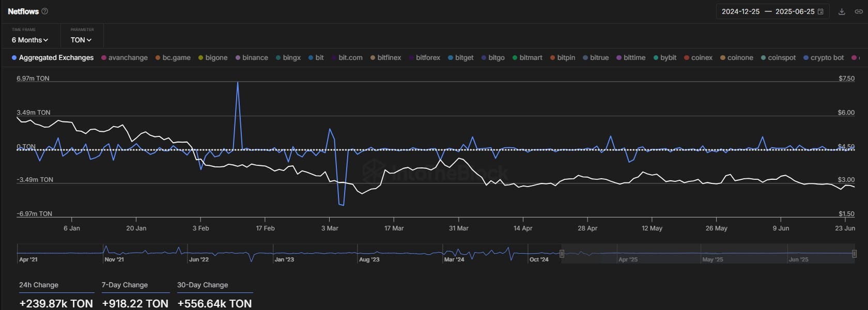The width and height of the screenshot is (868, 310).
Task: Open the TON parameter dropdown
Action: pyautogui.click(x=81, y=40)
